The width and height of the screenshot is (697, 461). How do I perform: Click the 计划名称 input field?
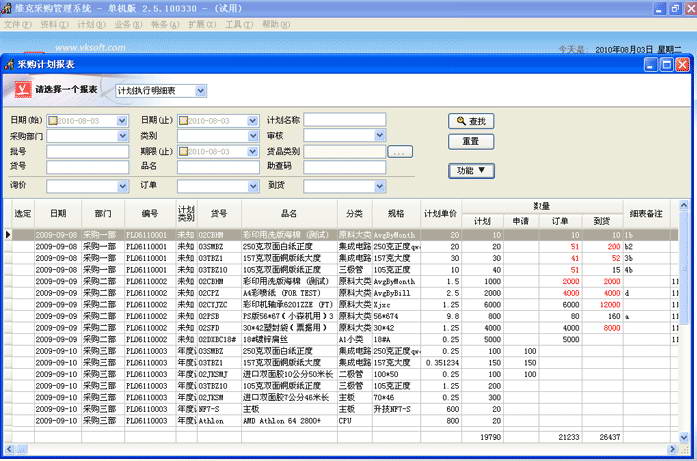pyautogui.click(x=344, y=120)
